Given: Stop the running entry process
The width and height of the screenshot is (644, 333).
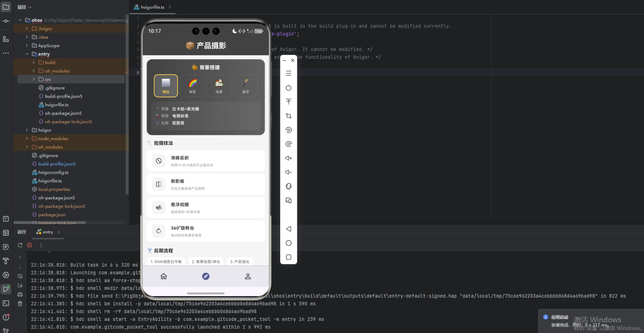Looking at the screenshot, I should coord(29,245).
